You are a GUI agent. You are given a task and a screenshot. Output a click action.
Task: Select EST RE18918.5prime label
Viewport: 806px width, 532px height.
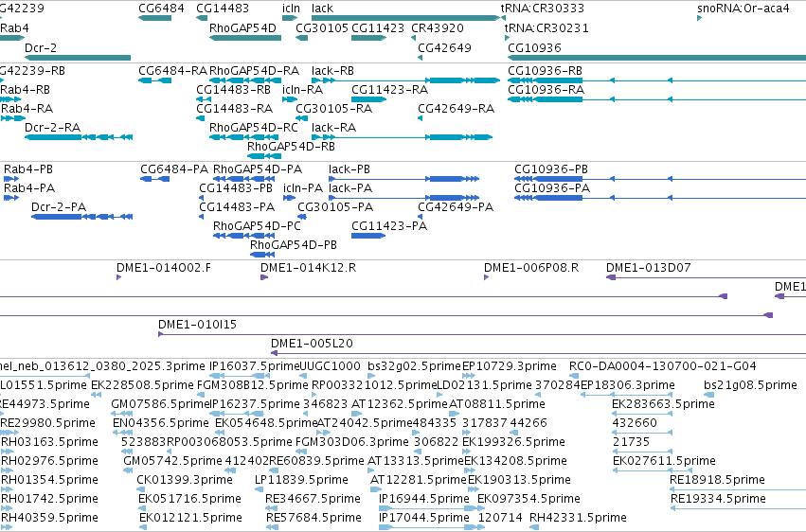coord(717,480)
